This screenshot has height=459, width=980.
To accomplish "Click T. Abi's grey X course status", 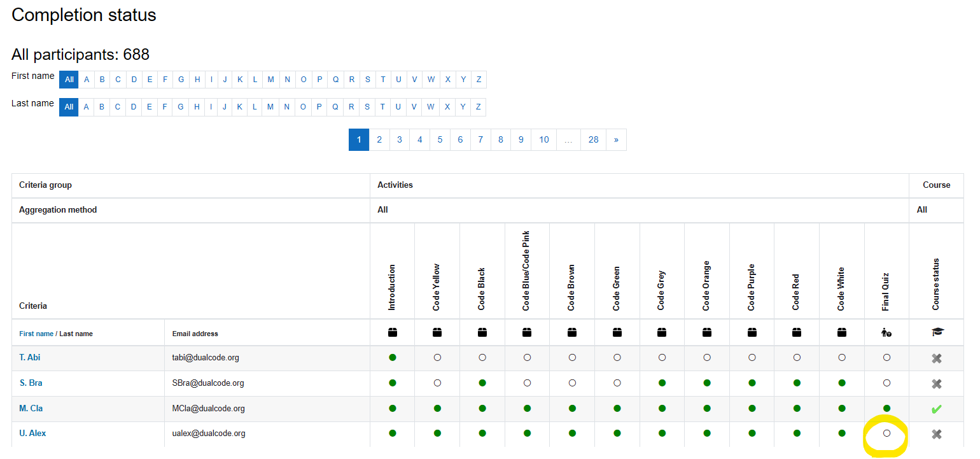I will click(936, 358).
